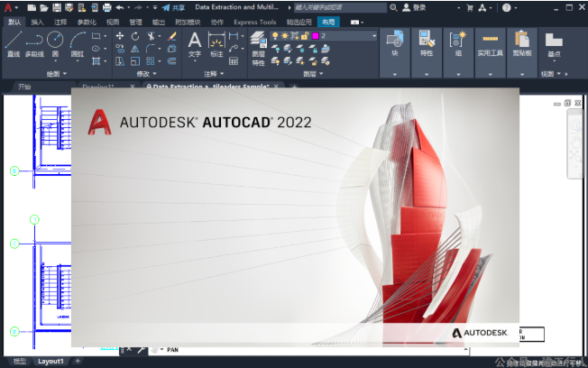The height and width of the screenshot is (368, 588).
Task: Open the 块 (Block) panel dropdown
Action: (394, 74)
